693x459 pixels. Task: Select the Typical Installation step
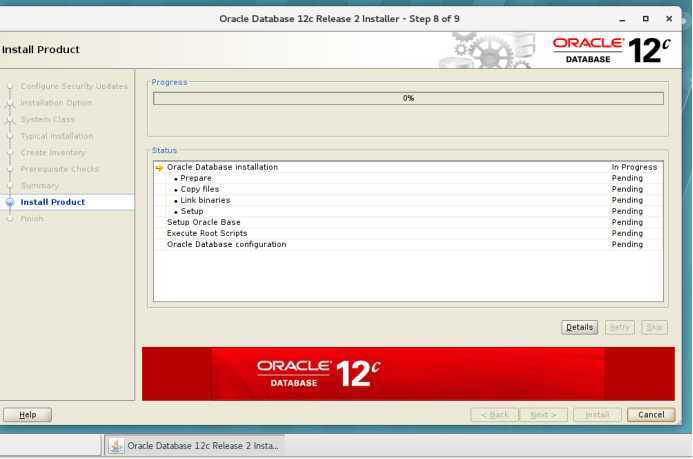pyautogui.click(x=57, y=136)
